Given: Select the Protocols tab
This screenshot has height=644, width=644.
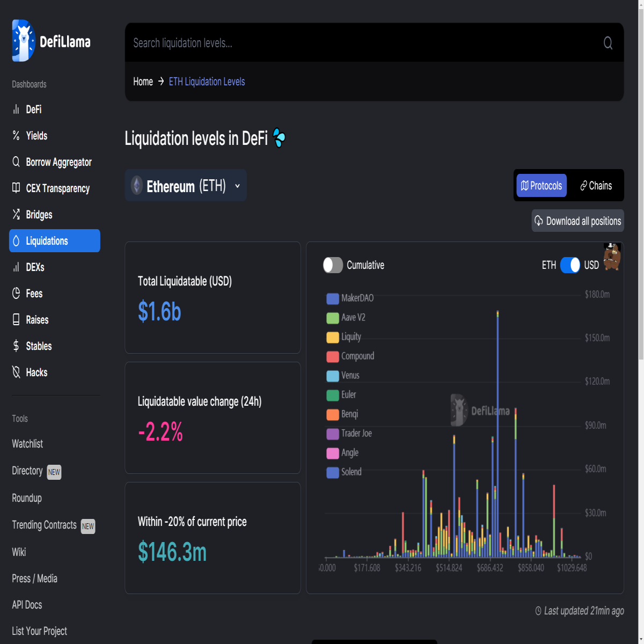Looking at the screenshot, I should point(541,186).
